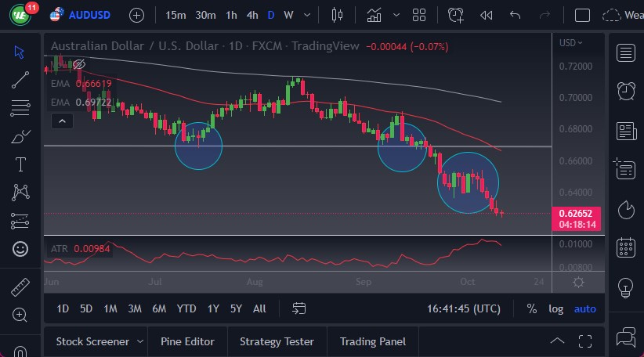
Task: Switch to the 4h timeframe
Action: click(x=252, y=16)
